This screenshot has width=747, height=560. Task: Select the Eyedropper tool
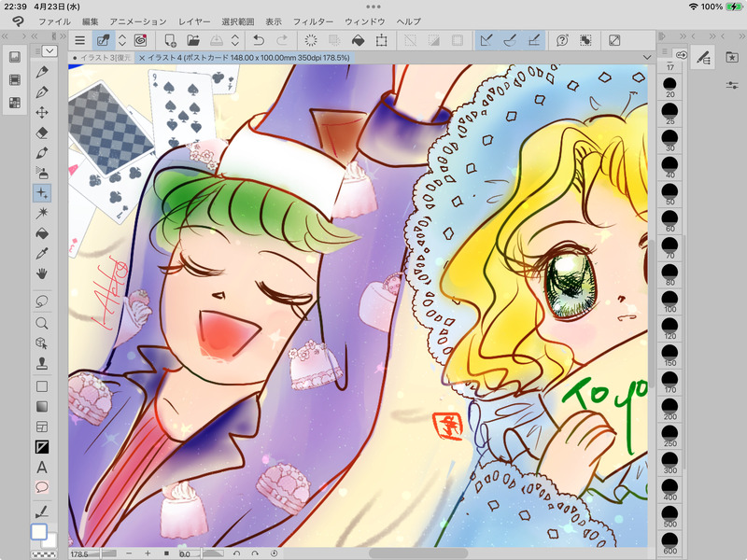pos(42,253)
